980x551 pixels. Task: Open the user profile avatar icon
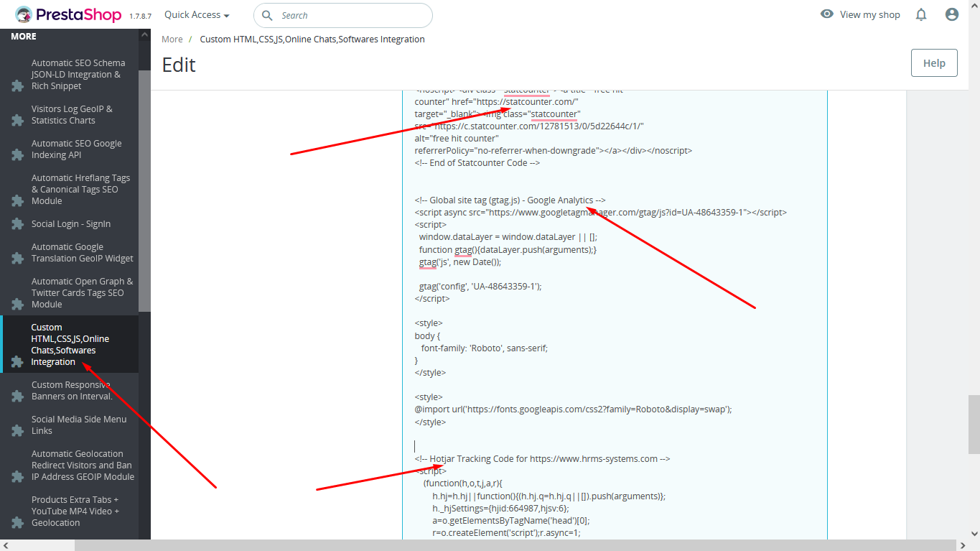[x=952, y=14]
